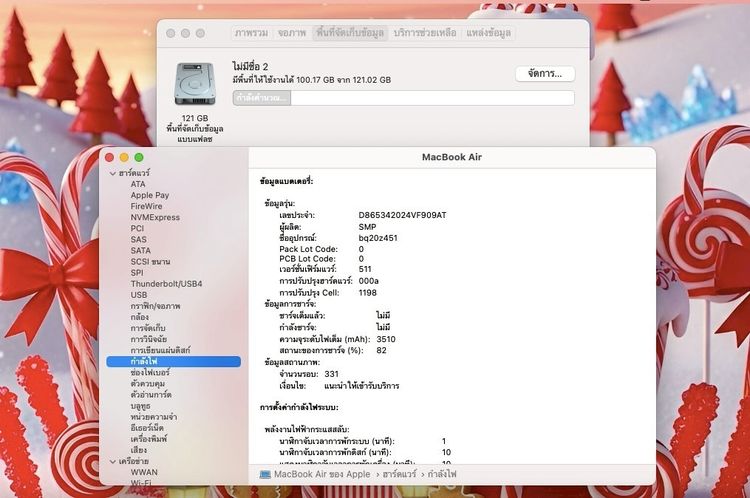Click charge state value 82

point(381,350)
